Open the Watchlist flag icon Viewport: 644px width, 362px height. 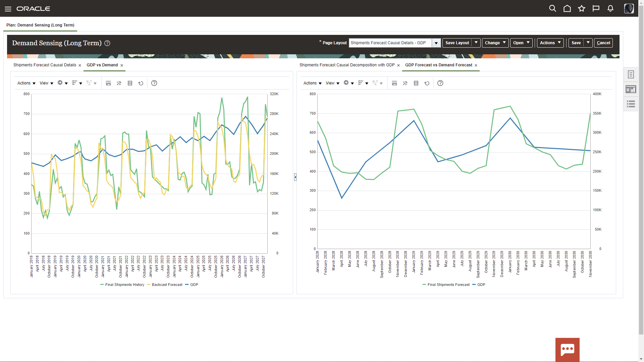click(x=596, y=9)
